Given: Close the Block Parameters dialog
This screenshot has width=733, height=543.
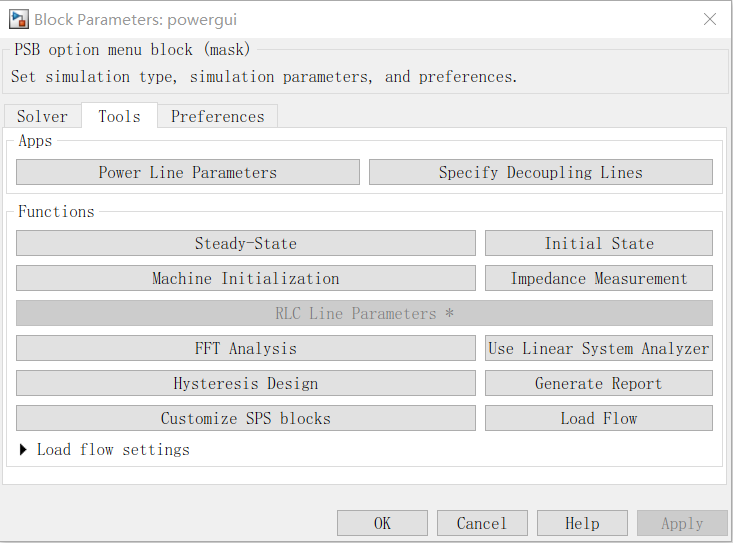Looking at the screenshot, I should [710, 19].
